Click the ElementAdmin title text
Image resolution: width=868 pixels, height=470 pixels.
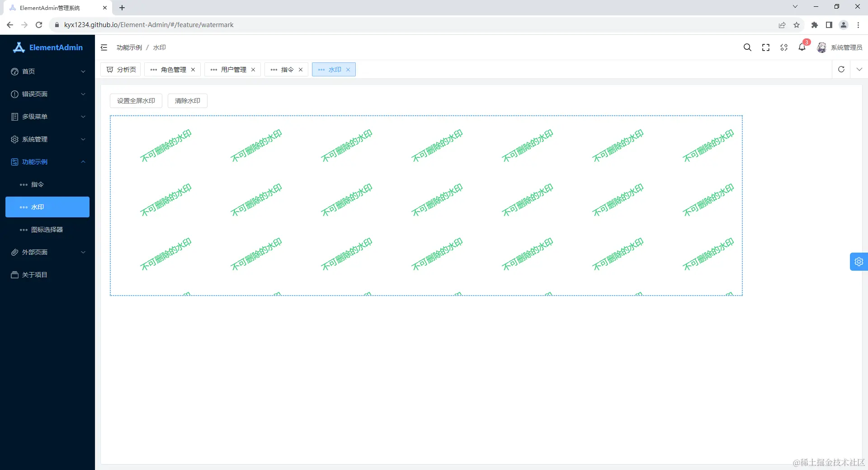pos(56,47)
